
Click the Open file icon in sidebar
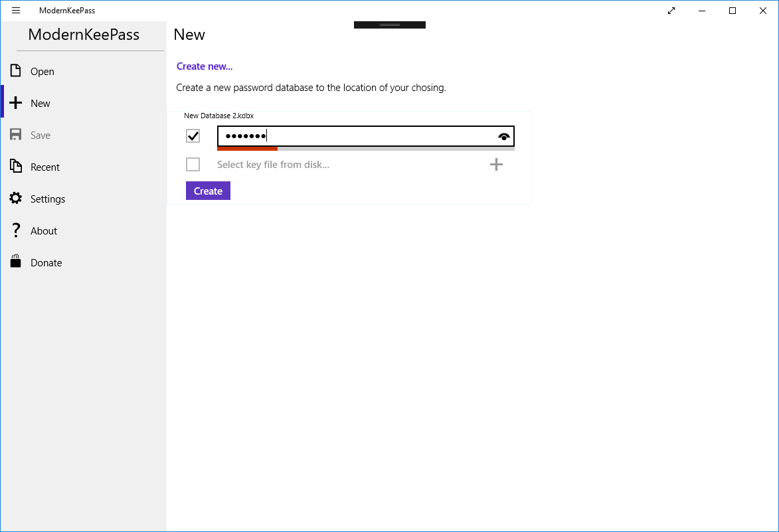coord(16,71)
